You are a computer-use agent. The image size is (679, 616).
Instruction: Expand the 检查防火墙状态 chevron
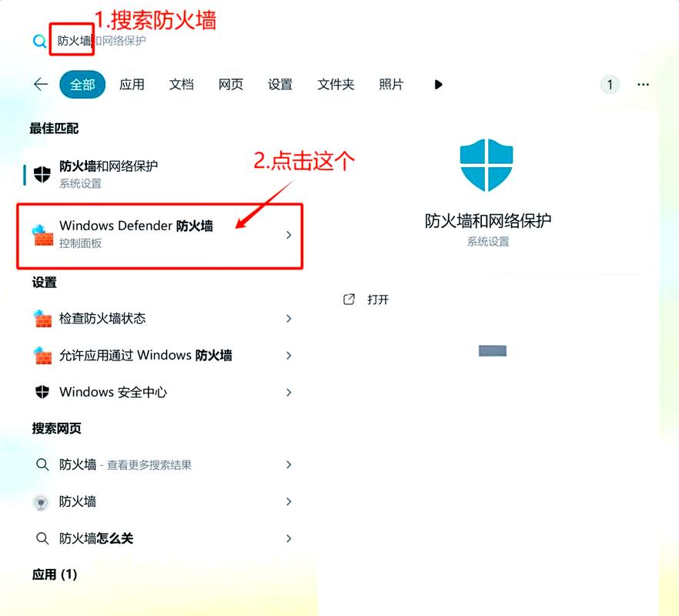click(x=289, y=319)
